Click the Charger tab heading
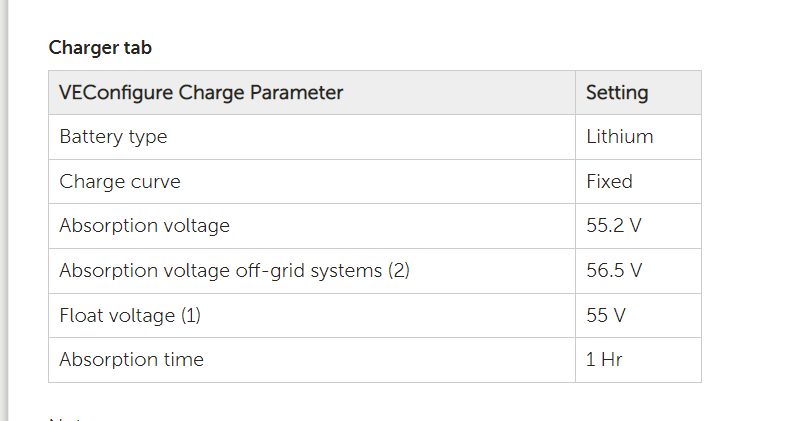 [x=100, y=48]
